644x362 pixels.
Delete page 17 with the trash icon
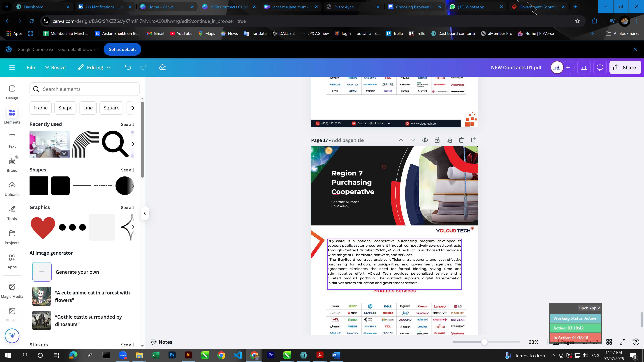click(461, 140)
